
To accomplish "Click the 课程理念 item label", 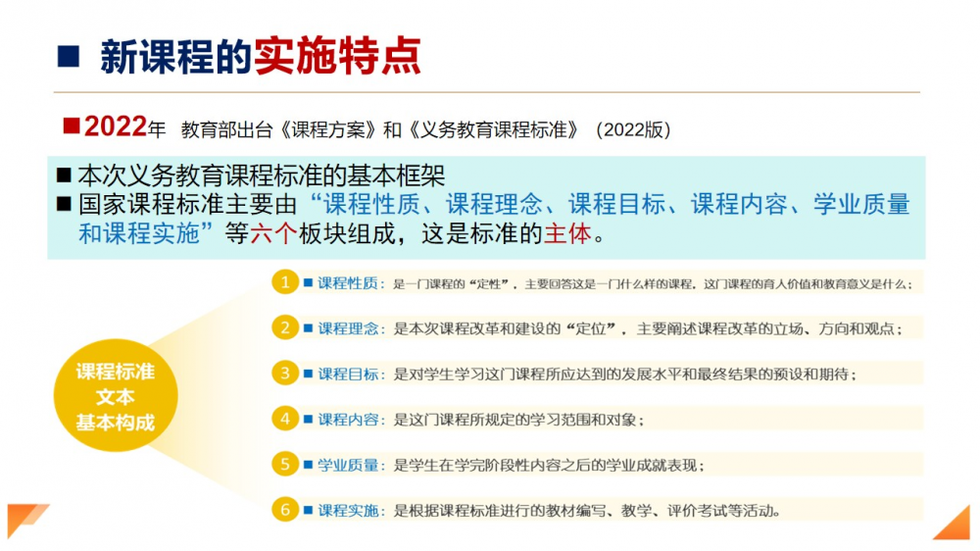I will coord(348,328).
